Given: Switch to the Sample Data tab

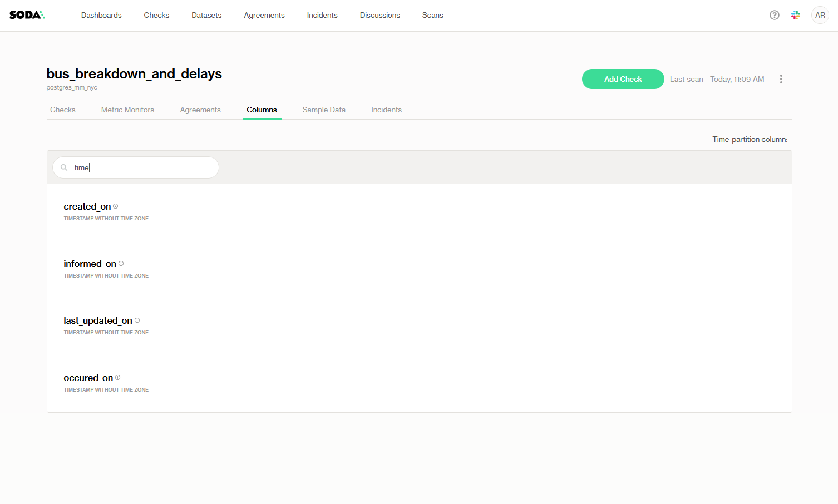Looking at the screenshot, I should [x=324, y=110].
